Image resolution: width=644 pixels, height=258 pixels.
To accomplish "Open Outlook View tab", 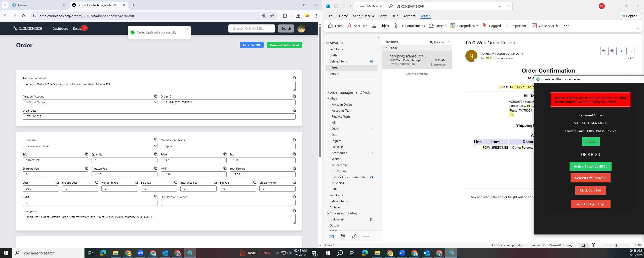I will click(x=383, y=16).
